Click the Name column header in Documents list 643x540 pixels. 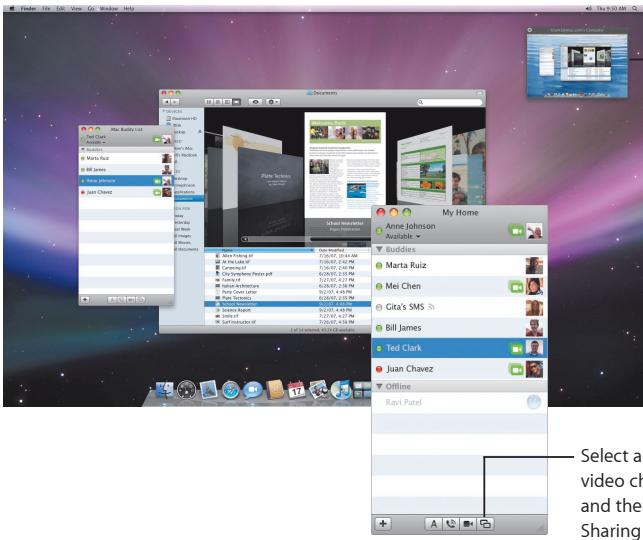pos(260,250)
